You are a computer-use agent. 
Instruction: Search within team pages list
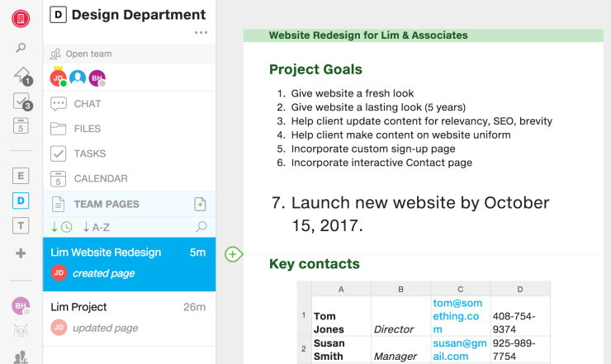(201, 227)
